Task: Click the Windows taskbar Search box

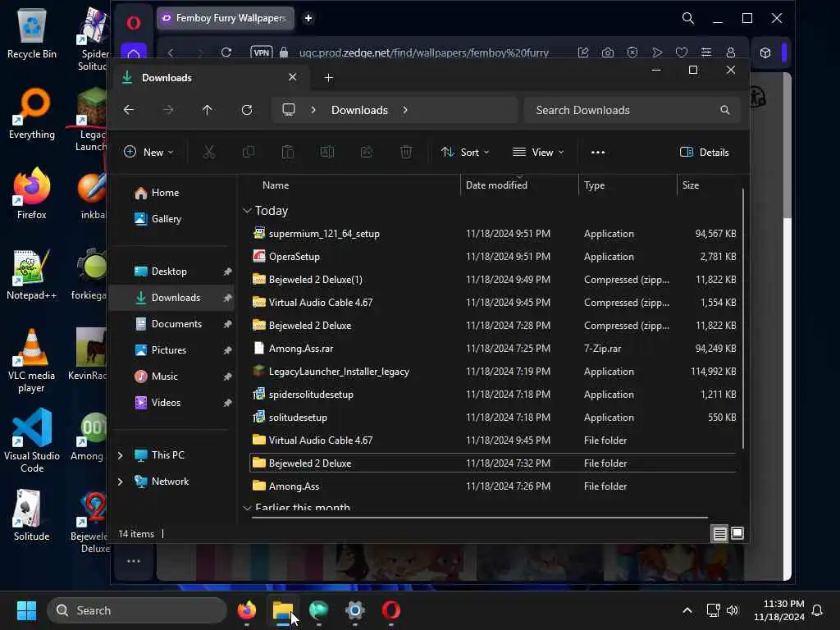Action: tap(137, 610)
